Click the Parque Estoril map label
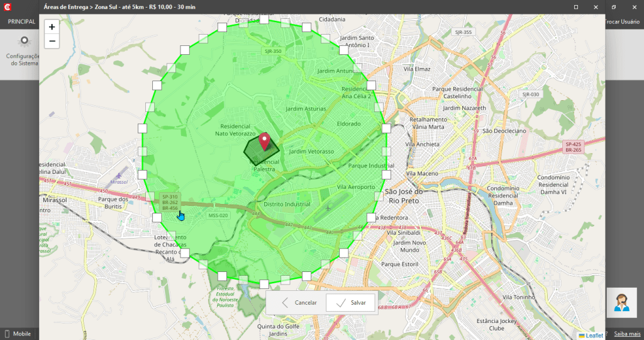 399,264
